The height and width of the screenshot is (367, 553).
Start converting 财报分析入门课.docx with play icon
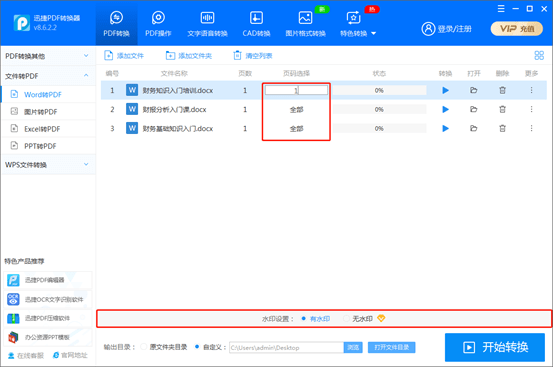coord(445,110)
